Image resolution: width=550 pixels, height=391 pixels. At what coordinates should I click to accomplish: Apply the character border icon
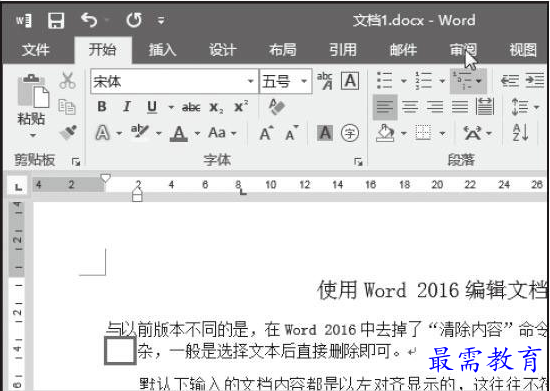coord(350,81)
